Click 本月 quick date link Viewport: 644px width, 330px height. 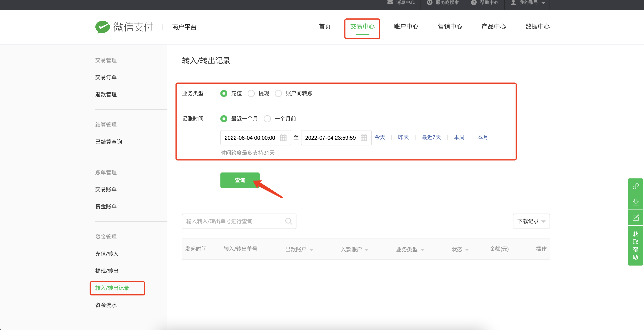click(483, 137)
